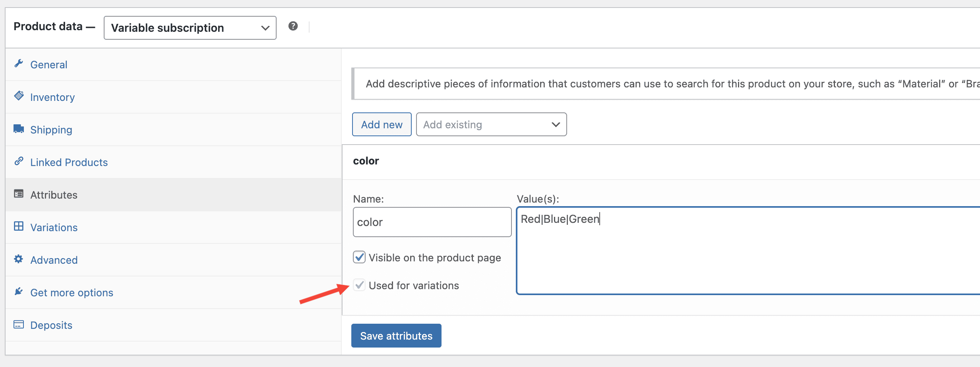Disable visibility for the color attribute
Viewport: 980px width, 367px height.
pos(359,257)
